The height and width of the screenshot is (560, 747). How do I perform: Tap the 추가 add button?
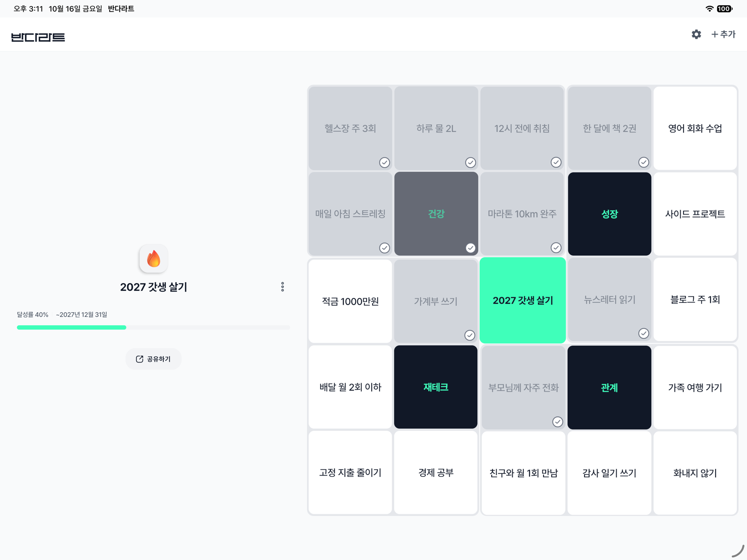(x=723, y=34)
